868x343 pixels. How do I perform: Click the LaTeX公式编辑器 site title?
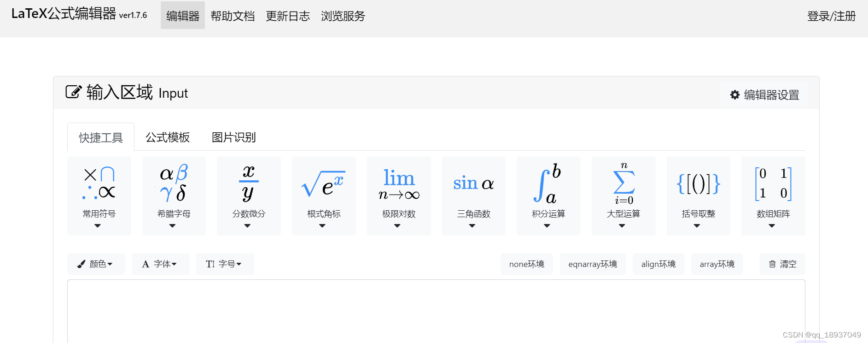coord(64,13)
